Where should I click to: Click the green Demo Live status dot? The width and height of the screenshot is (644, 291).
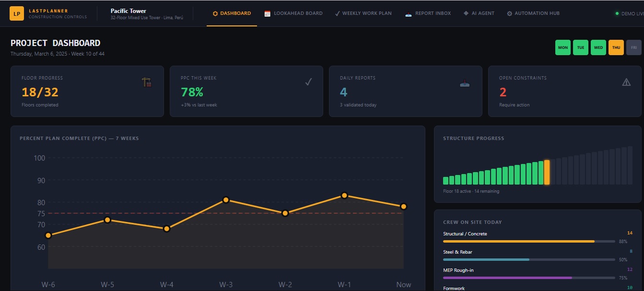[617, 13]
